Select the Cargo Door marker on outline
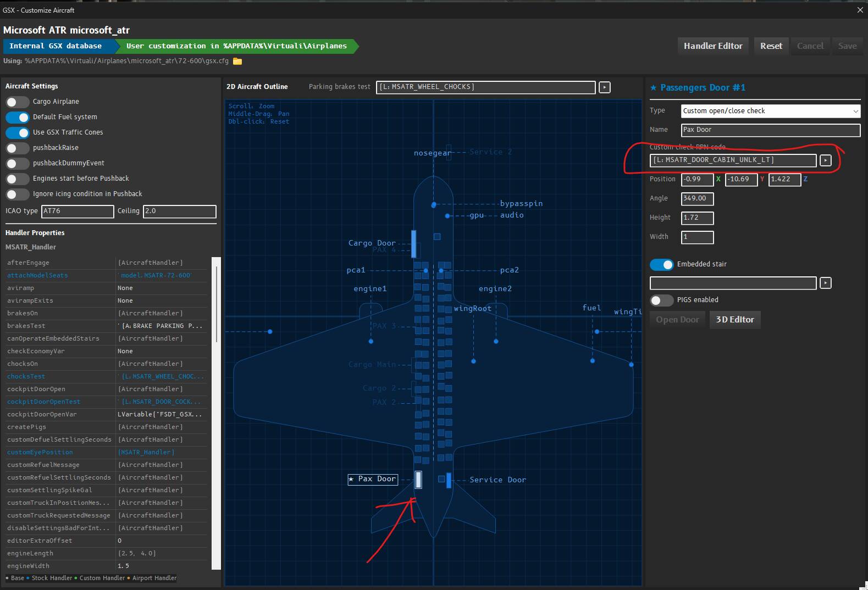This screenshot has width=868, height=590. click(414, 244)
